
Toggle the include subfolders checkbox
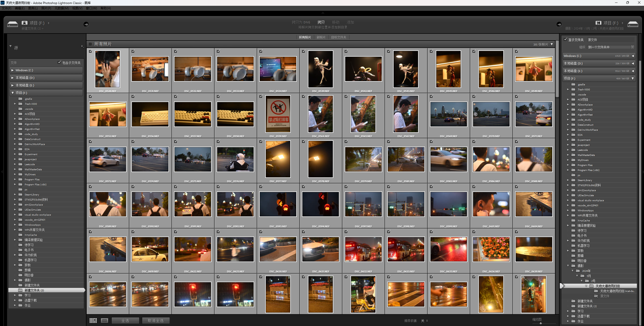(59, 62)
